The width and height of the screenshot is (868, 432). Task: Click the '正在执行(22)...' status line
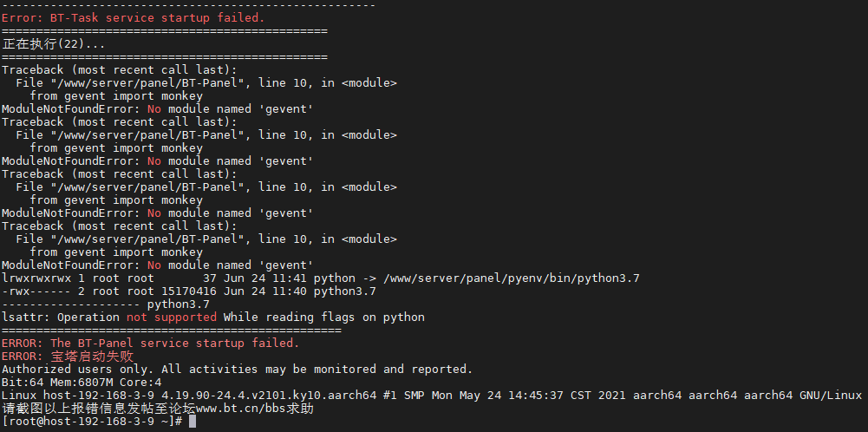[x=54, y=43]
